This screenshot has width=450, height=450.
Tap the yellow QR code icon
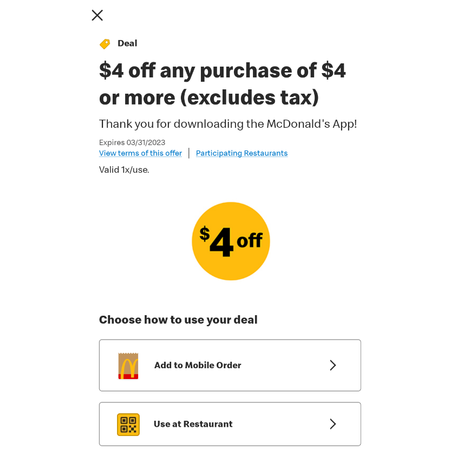click(128, 424)
